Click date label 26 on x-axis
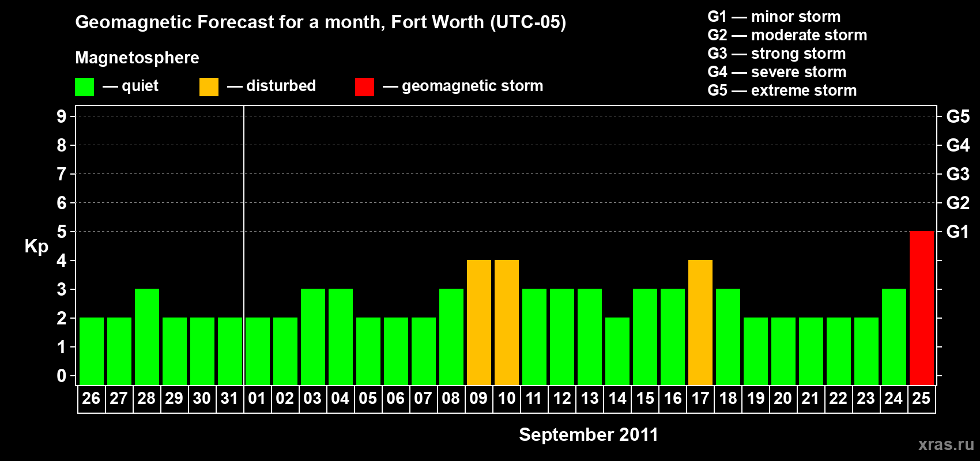The width and height of the screenshot is (980, 461). pyautogui.click(x=91, y=399)
